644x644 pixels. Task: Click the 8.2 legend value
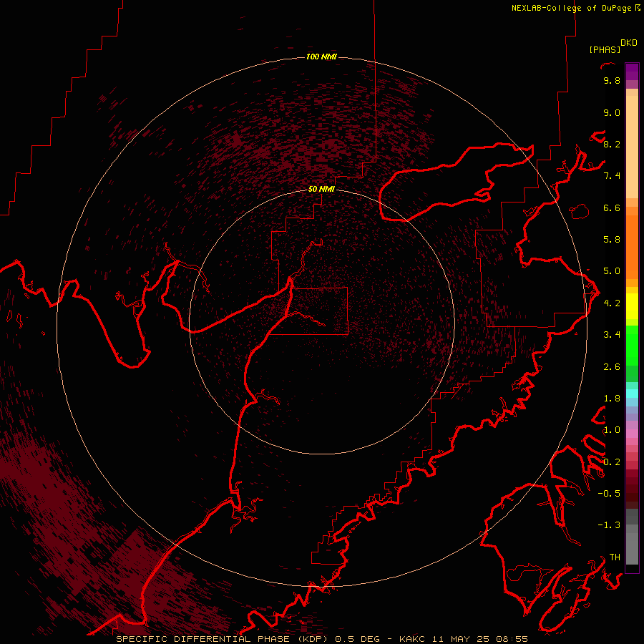click(612, 144)
